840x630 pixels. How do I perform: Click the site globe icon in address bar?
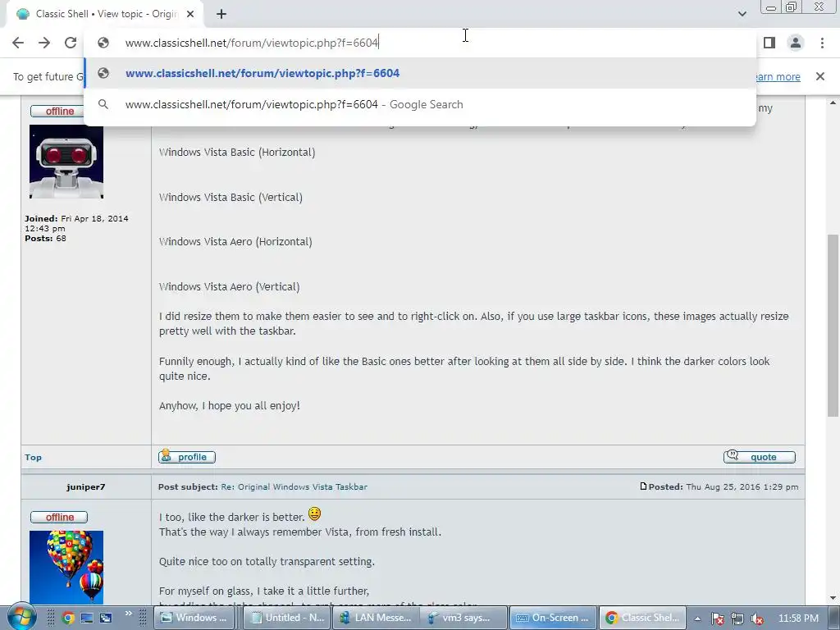coord(103,43)
